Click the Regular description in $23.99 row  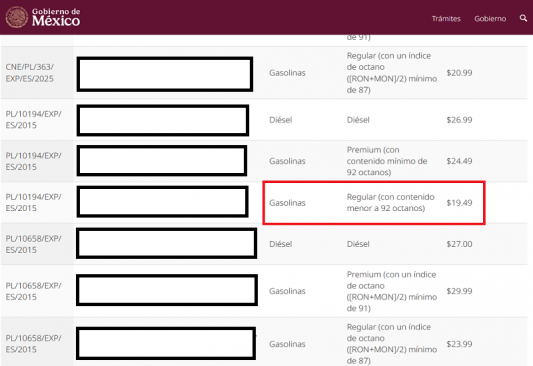point(392,344)
